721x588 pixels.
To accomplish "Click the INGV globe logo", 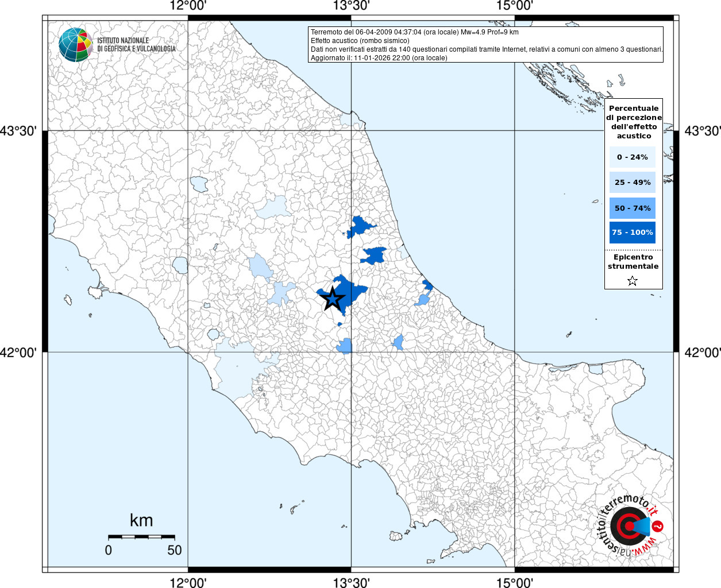I will [75, 45].
